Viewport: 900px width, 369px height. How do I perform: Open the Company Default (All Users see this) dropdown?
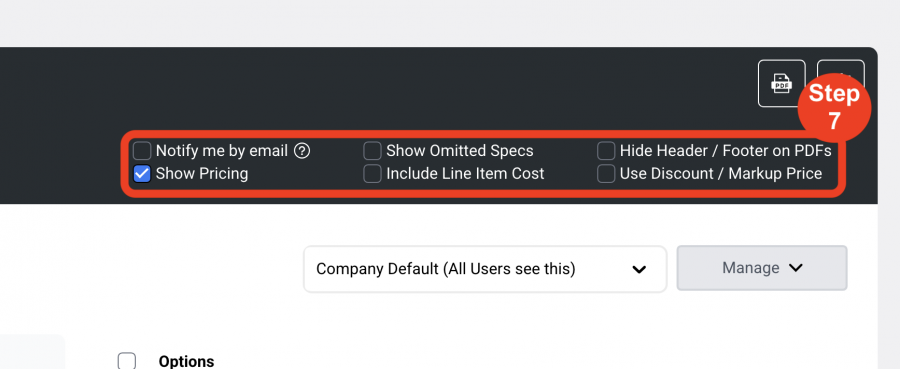click(485, 269)
